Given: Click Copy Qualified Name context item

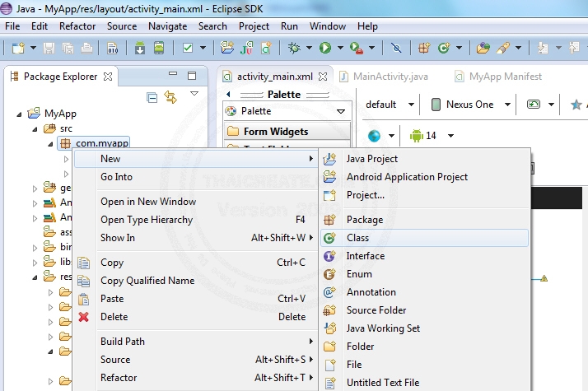Looking at the screenshot, I should (x=195, y=281).
